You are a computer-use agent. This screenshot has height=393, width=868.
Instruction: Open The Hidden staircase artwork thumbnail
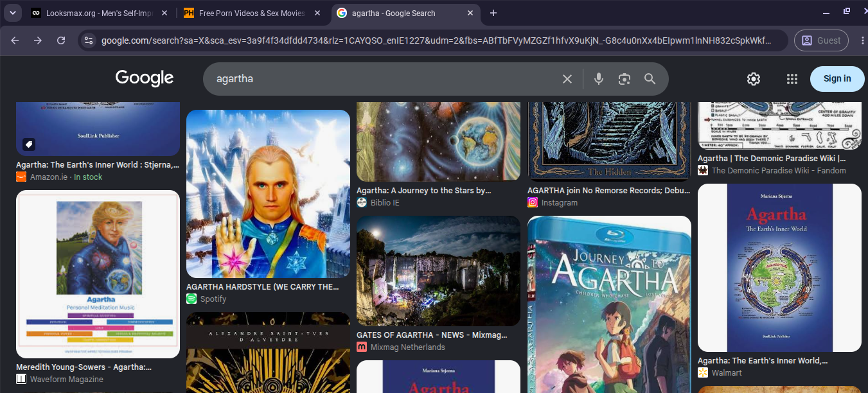coord(609,141)
